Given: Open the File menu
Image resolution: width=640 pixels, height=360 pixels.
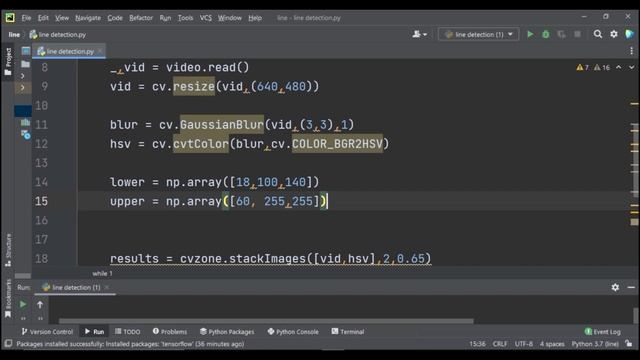Looking at the screenshot, I should click(26, 18).
